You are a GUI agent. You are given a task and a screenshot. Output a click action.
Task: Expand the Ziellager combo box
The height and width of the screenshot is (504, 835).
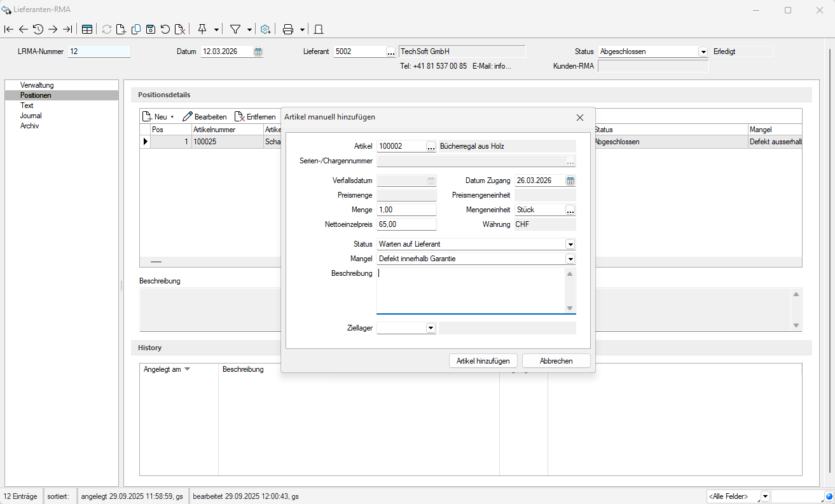[x=431, y=328]
